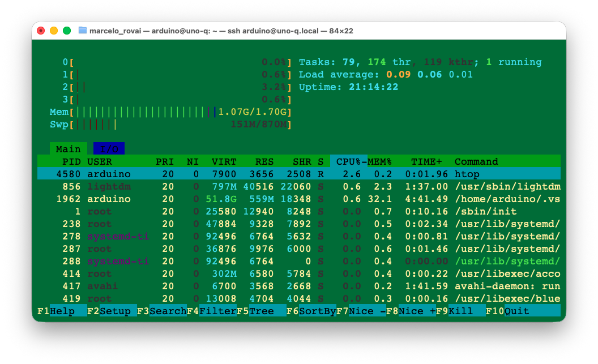Click the folder icon in the title bar

82,31
